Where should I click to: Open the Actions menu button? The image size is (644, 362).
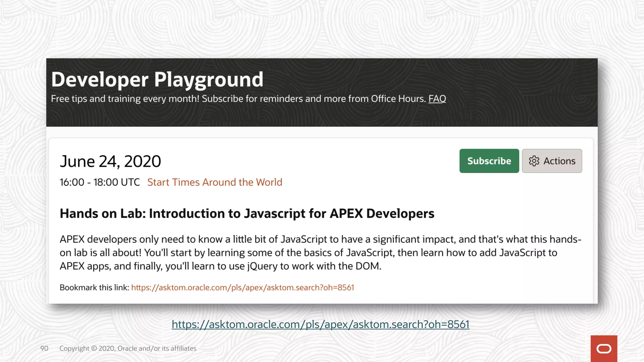(x=552, y=161)
